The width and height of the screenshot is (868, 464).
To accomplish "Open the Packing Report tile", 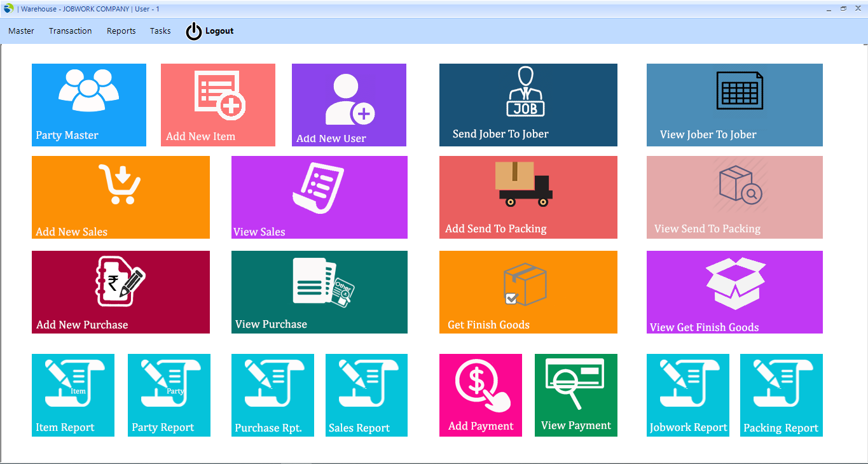I will (x=781, y=395).
